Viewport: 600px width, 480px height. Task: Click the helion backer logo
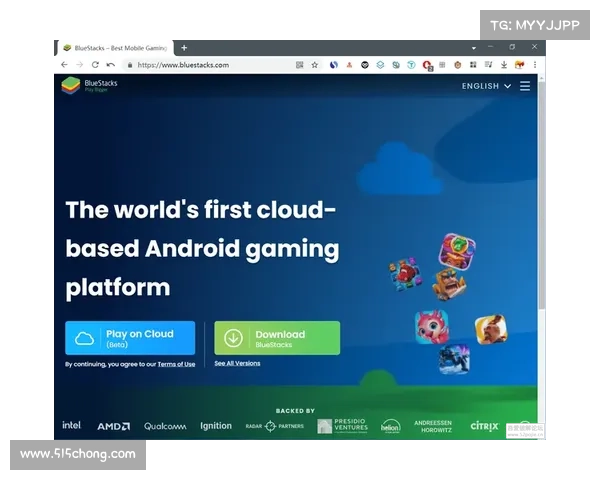[x=390, y=426]
